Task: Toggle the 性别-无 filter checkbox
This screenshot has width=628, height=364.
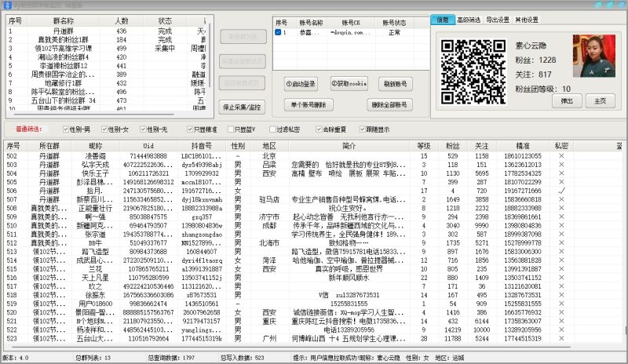Action: click(x=143, y=129)
